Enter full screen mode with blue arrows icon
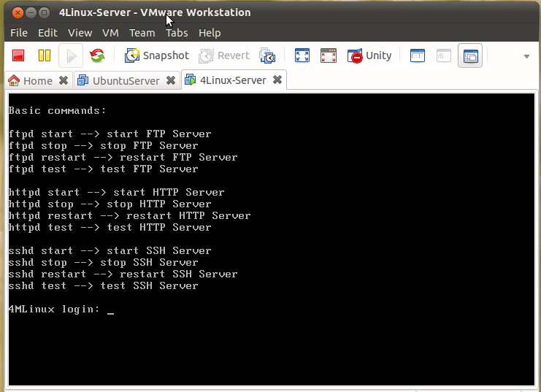This screenshot has width=541, height=392. click(x=302, y=55)
